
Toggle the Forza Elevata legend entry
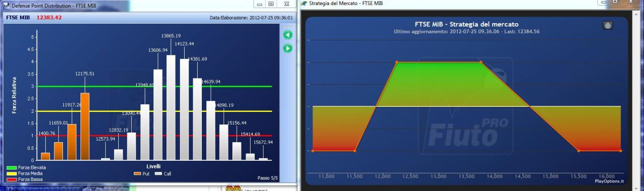[26, 167]
